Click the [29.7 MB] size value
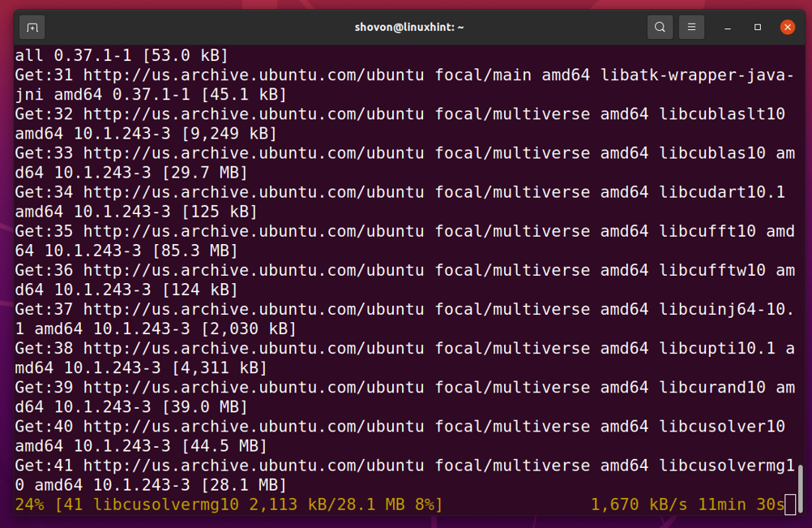This screenshot has height=528, width=812. (x=204, y=173)
